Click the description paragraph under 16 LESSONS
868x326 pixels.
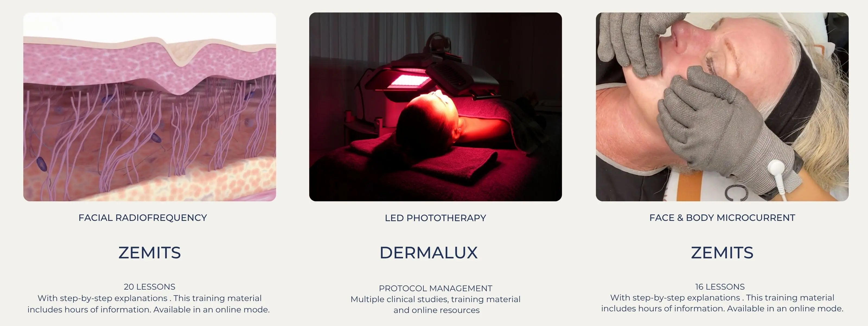722,303
